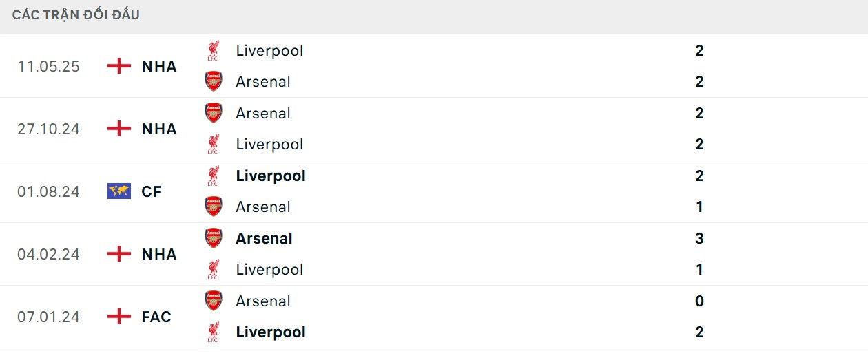Click the 01.08.24 match date
Viewport: 868px width, 360px height.
coord(49,191)
